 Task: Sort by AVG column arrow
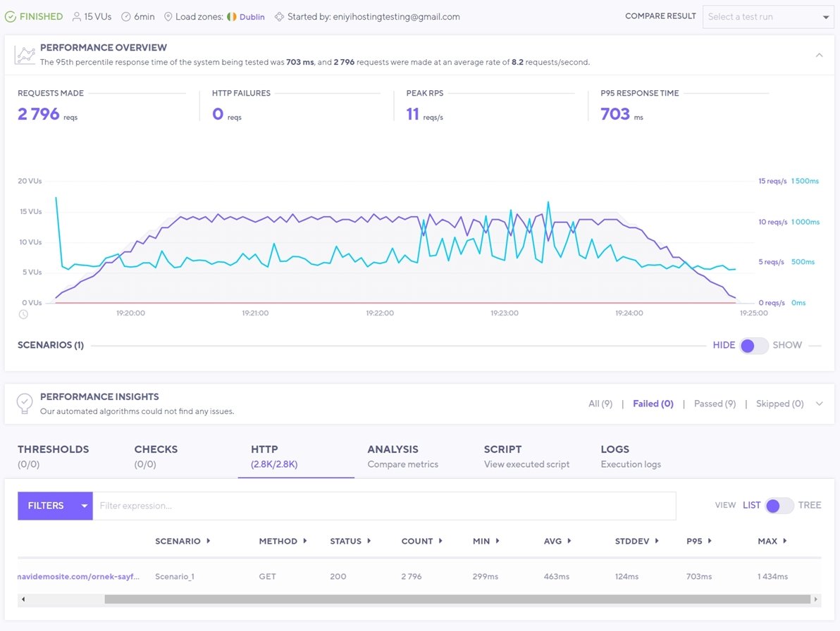pos(569,541)
